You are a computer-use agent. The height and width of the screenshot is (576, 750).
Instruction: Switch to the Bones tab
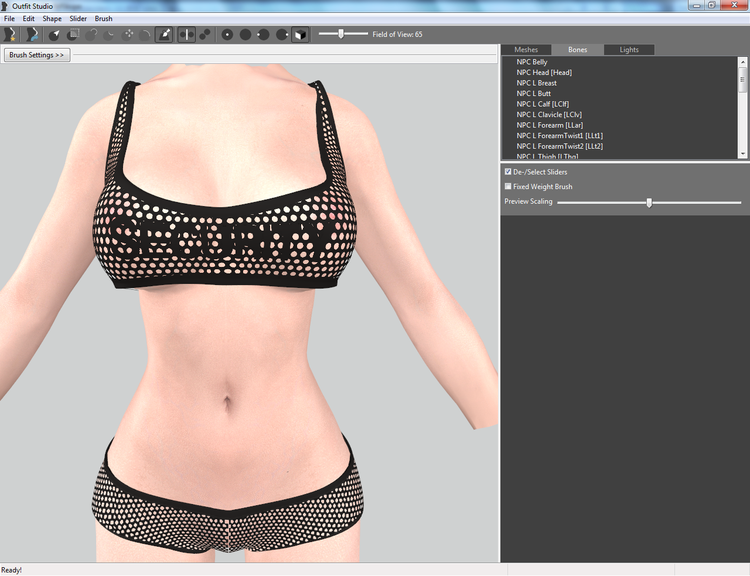coord(577,50)
